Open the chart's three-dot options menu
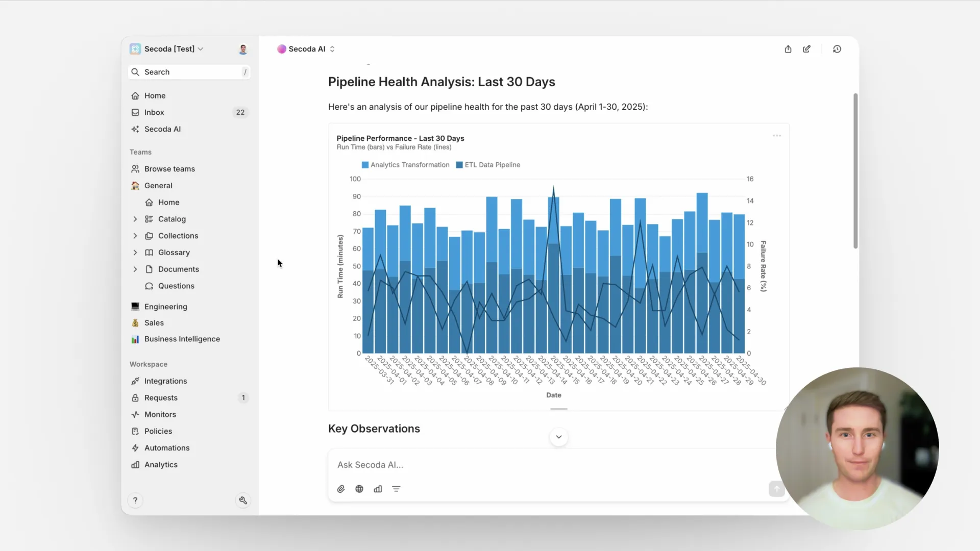The image size is (980, 551). (x=777, y=136)
